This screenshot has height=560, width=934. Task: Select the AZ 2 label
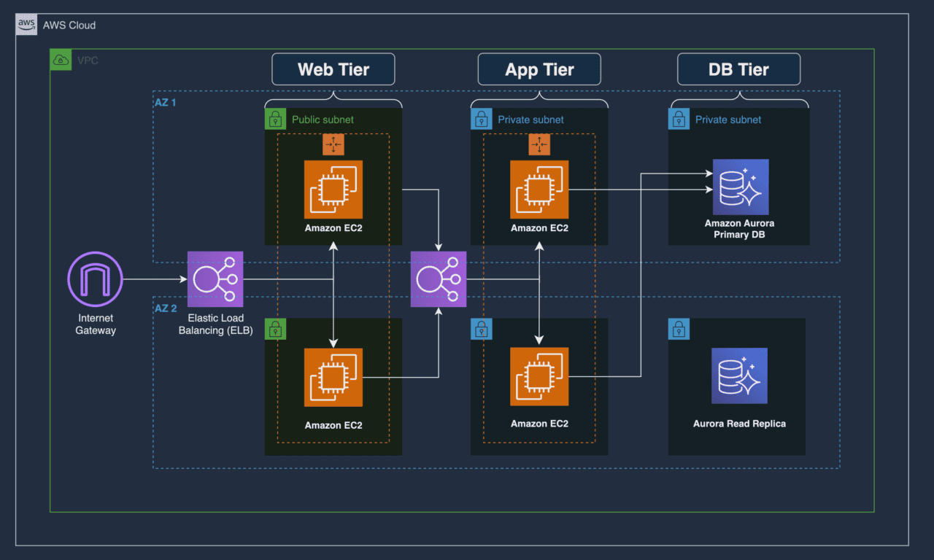165,308
